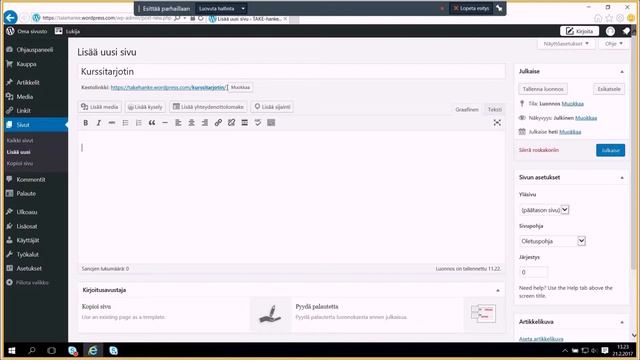The width and height of the screenshot is (640, 360).
Task: Collapse the Julkaise panel
Action: (622, 71)
